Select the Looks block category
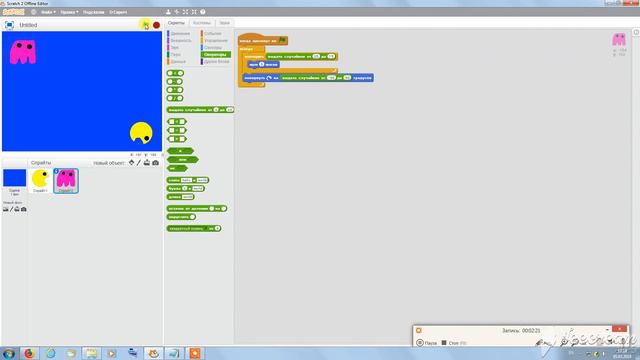The image size is (640, 360). [x=179, y=40]
